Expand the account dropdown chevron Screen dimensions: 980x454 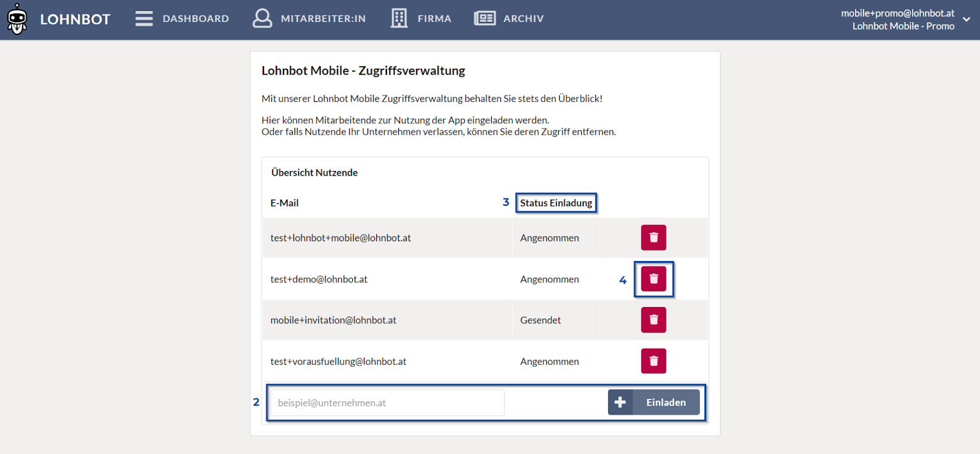(x=967, y=20)
